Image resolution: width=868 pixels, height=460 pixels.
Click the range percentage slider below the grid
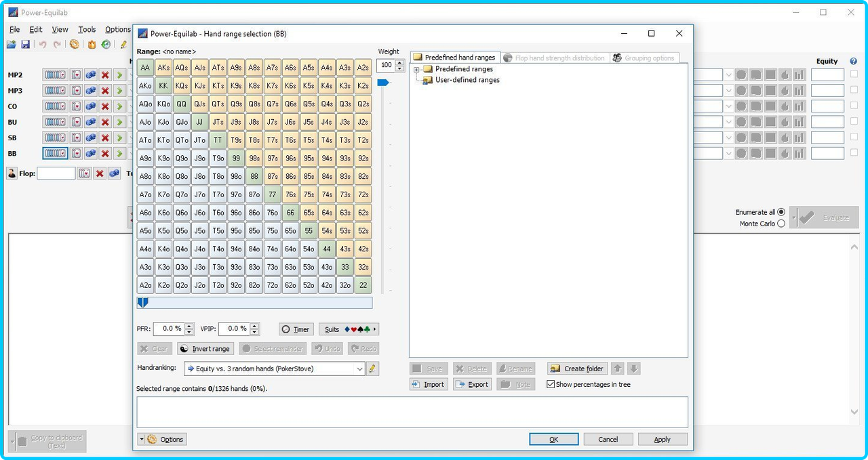point(254,303)
